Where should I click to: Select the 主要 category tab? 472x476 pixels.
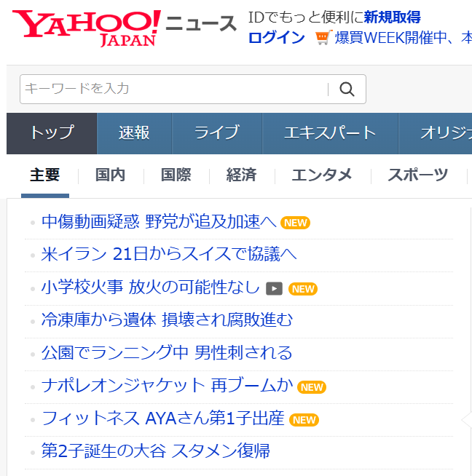point(45,175)
